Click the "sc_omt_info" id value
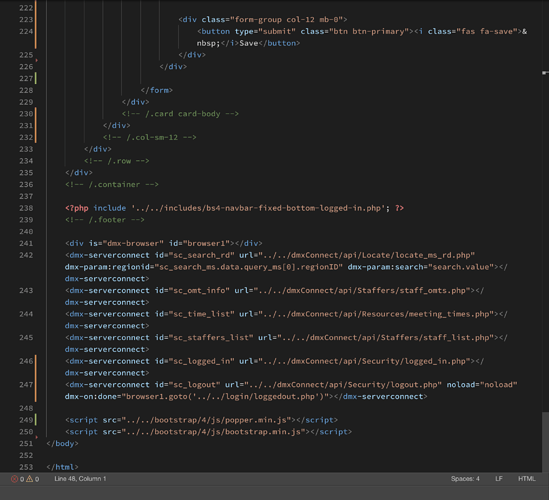The width and height of the screenshot is (549, 500). coord(199,291)
